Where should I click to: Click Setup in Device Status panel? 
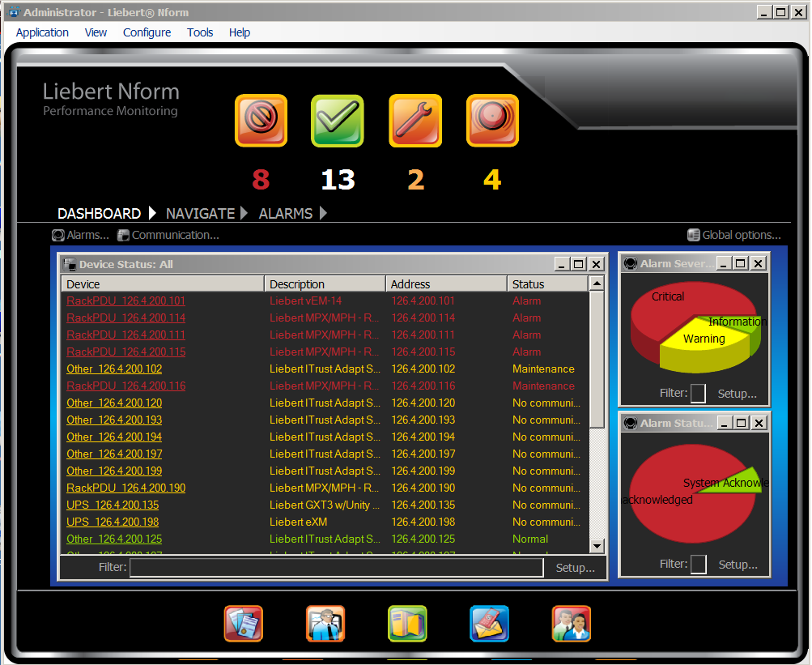(575, 568)
